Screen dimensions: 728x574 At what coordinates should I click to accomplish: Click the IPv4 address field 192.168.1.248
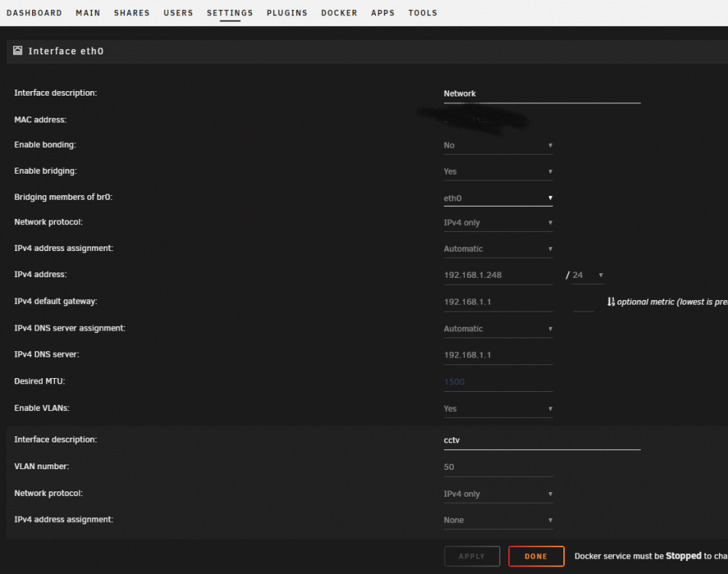point(498,276)
